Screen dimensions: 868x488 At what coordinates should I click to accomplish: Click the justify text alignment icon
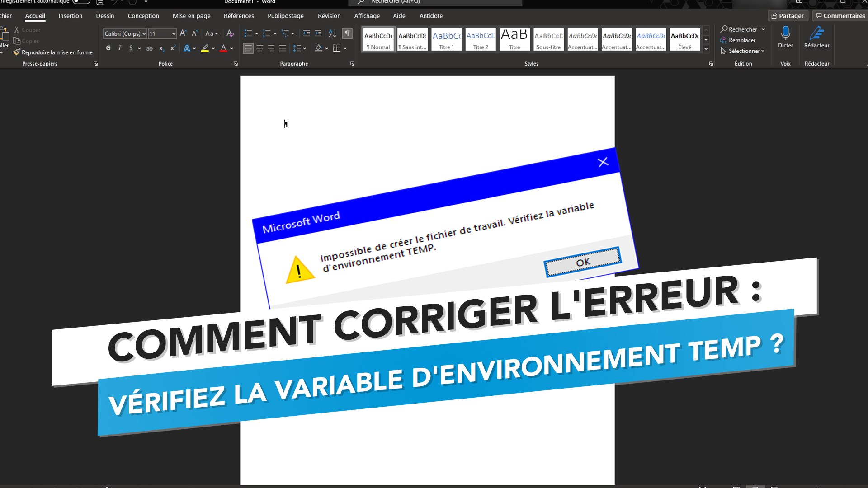(x=282, y=48)
